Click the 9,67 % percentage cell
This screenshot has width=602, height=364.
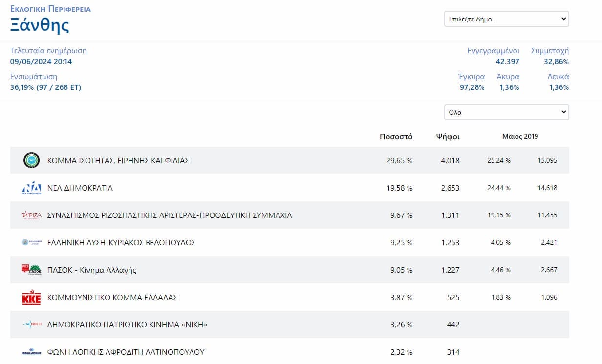click(401, 215)
